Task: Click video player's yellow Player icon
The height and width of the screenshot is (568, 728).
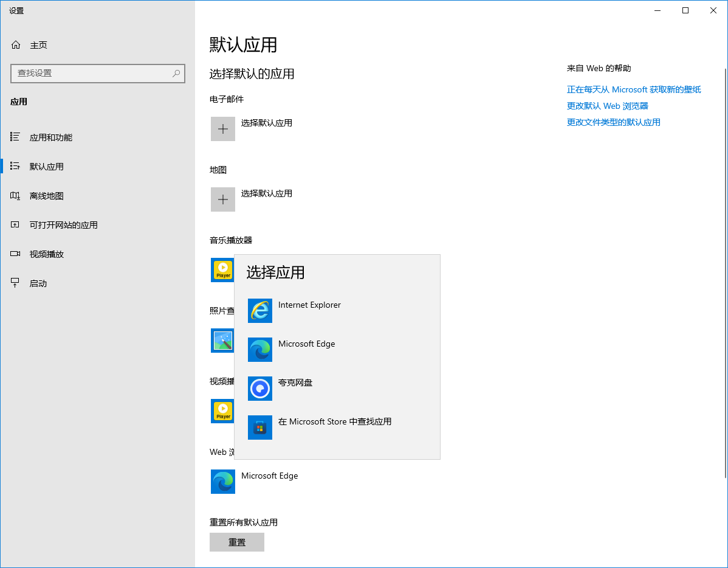Action: (222, 411)
